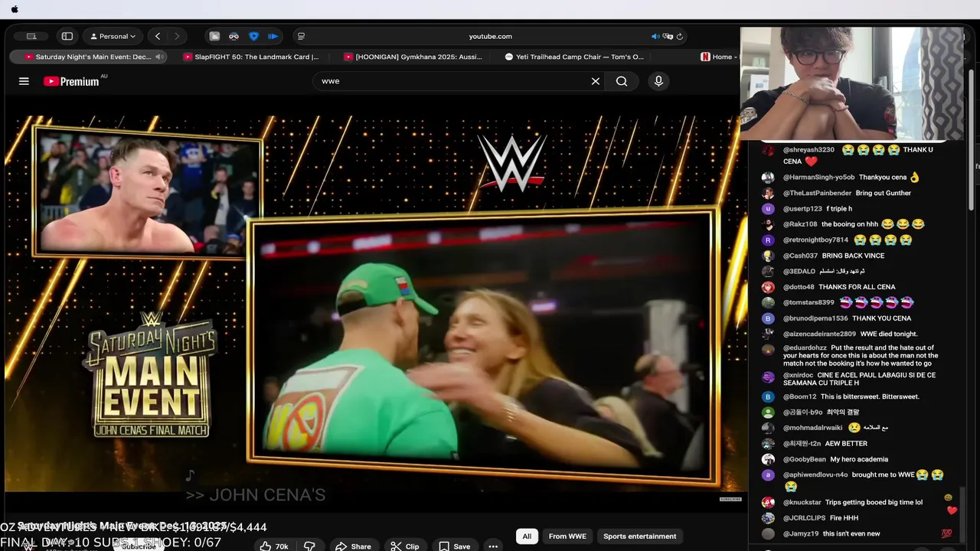Switch to HOONIGAN Gymkhana 2025 tab
980x551 pixels.
413,57
